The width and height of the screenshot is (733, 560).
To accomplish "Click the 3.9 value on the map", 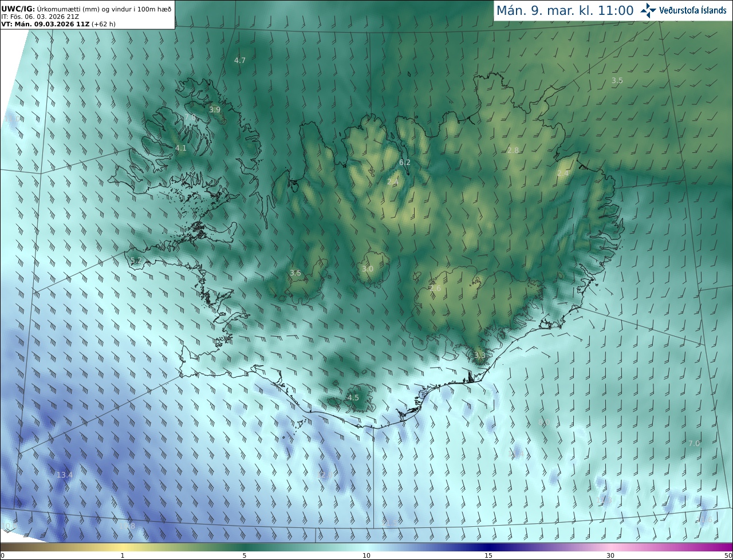I will (215, 109).
